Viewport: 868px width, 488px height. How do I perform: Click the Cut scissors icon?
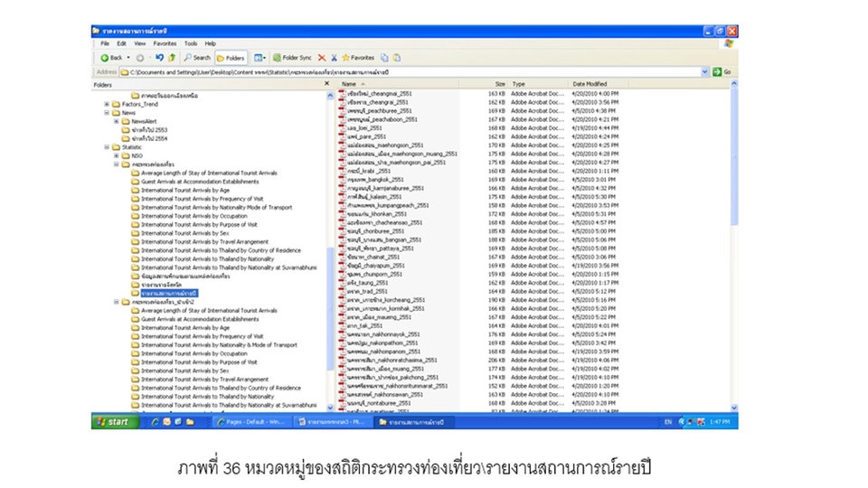pyautogui.click(x=334, y=58)
